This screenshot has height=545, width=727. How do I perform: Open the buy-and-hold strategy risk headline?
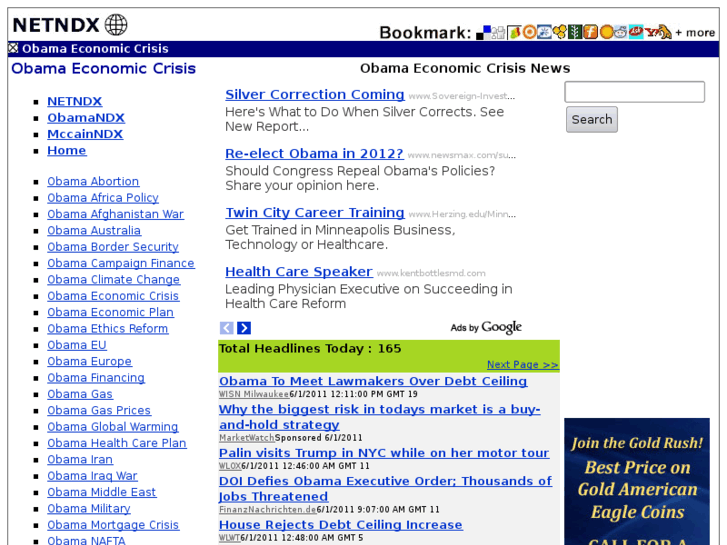[x=380, y=417]
